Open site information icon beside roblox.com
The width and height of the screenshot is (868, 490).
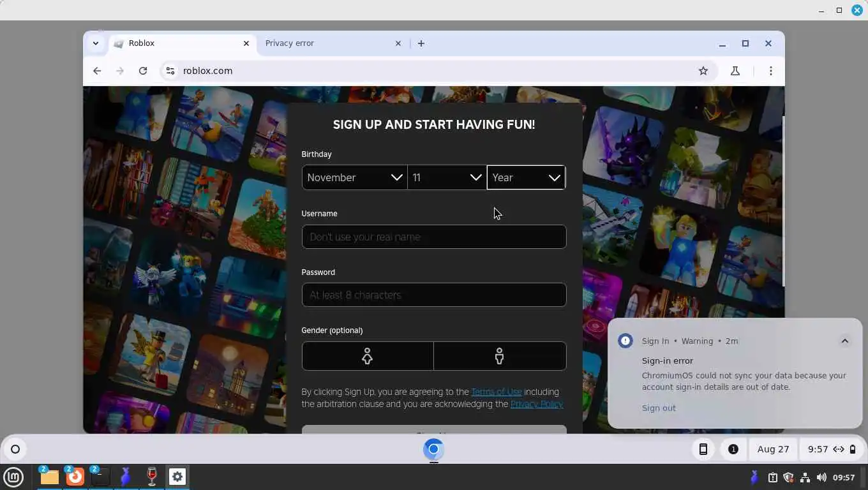click(x=170, y=71)
